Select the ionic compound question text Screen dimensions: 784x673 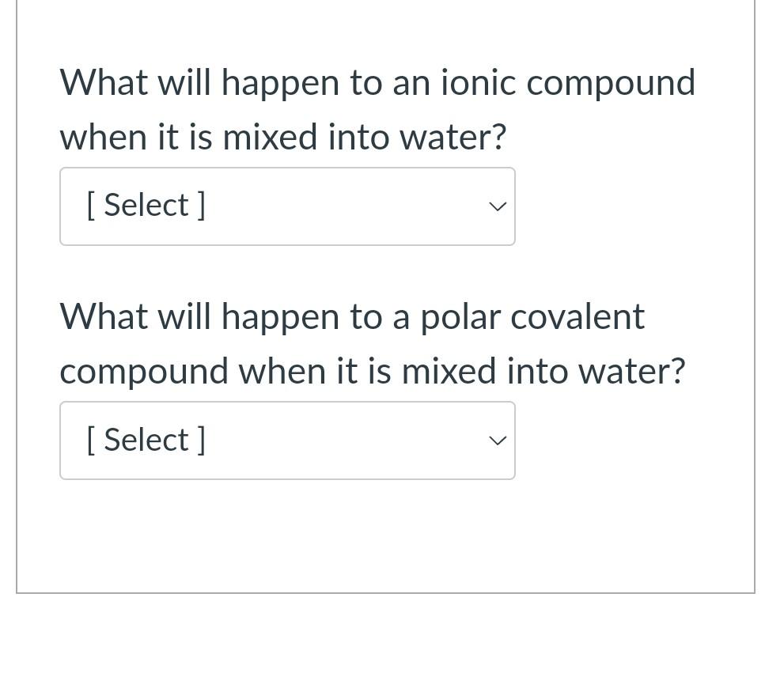(377, 108)
